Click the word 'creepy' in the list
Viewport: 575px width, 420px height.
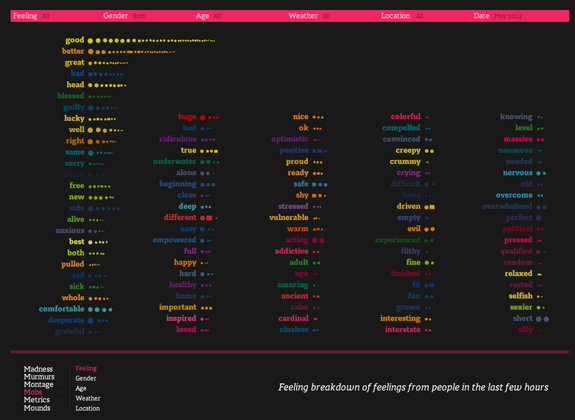(408, 151)
